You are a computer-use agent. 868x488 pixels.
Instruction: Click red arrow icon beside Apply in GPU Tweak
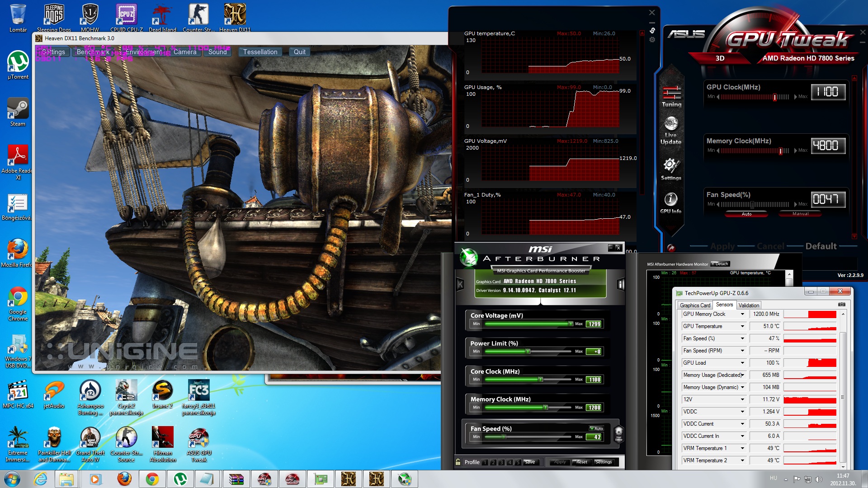pos(671,248)
